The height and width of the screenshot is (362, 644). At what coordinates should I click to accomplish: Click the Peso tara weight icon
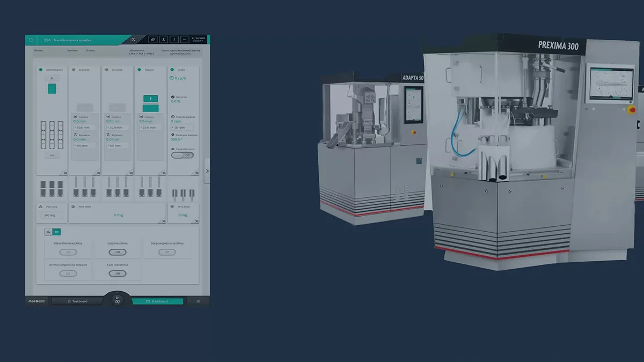coord(41,206)
